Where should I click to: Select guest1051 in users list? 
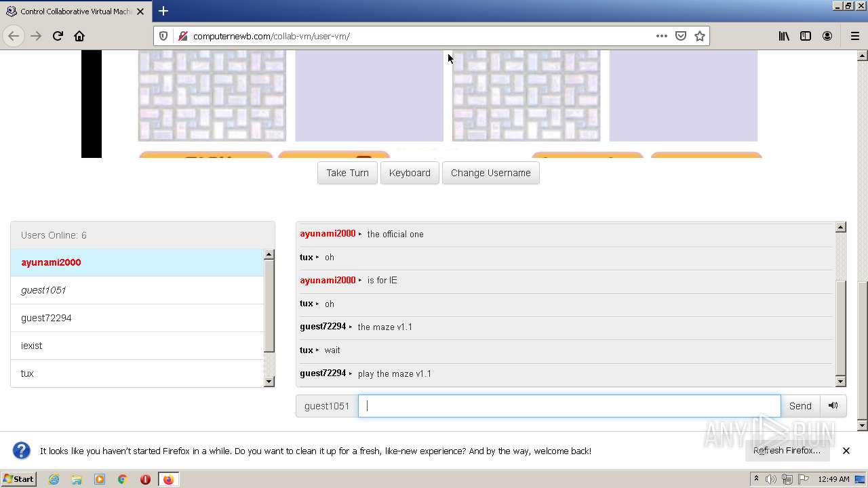(x=137, y=290)
